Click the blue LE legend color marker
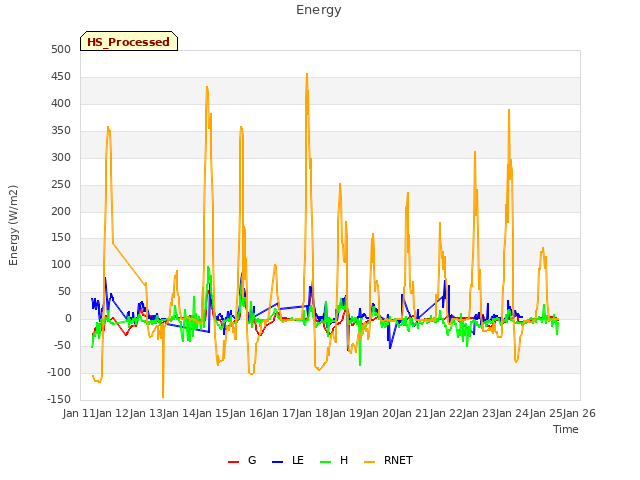Viewport: 640px width, 480px height. point(278,462)
